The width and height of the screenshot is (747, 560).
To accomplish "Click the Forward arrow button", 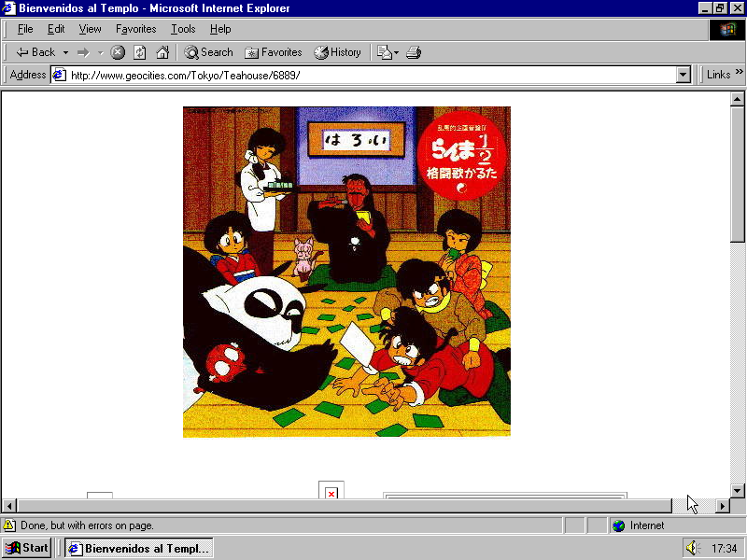I will tap(83, 52).
